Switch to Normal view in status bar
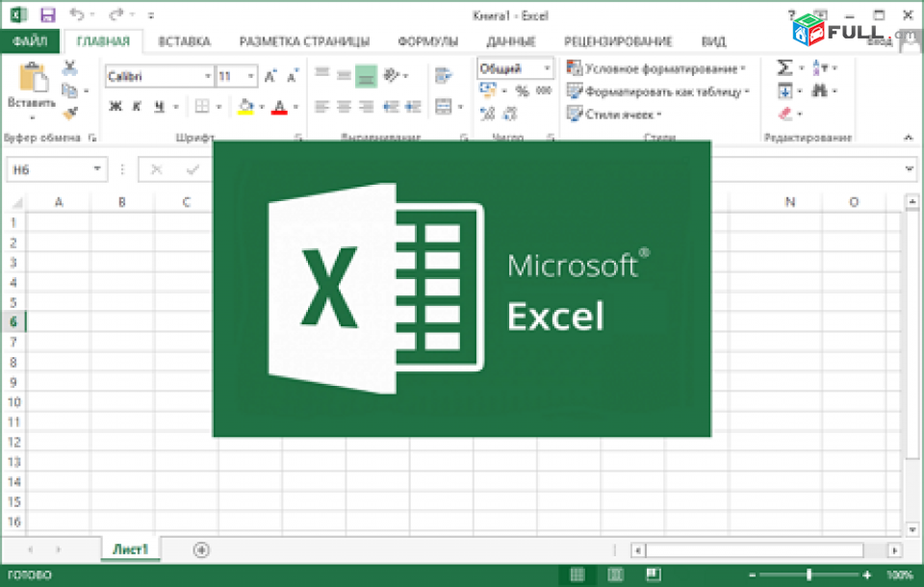924x587 pixels. coord(577,574)
